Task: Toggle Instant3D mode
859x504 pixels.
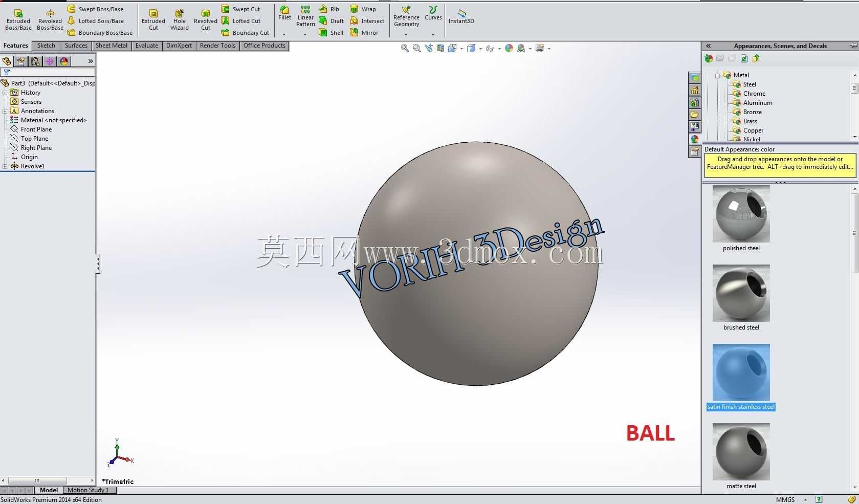Action: click(x=461, y=16)
